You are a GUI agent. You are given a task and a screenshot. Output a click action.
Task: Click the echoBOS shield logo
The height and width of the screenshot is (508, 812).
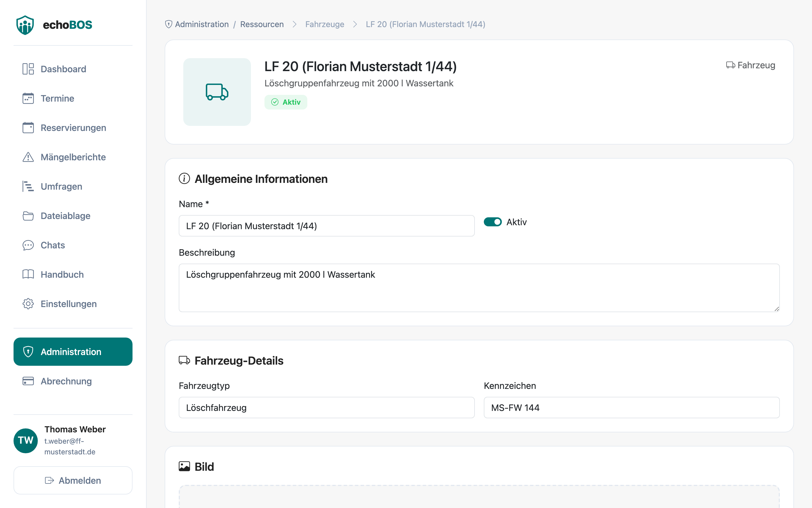pos(25,25)
